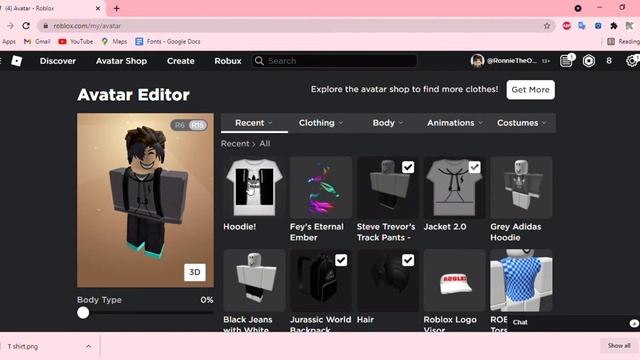
Task: Bookmark this page with the star icon
Action: pos(547,26)
